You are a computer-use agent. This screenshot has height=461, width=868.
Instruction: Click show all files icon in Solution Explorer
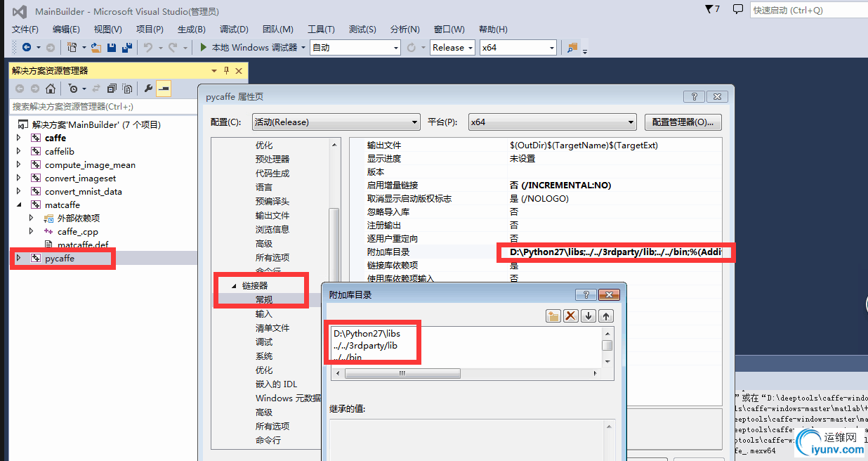pos(127,89)
